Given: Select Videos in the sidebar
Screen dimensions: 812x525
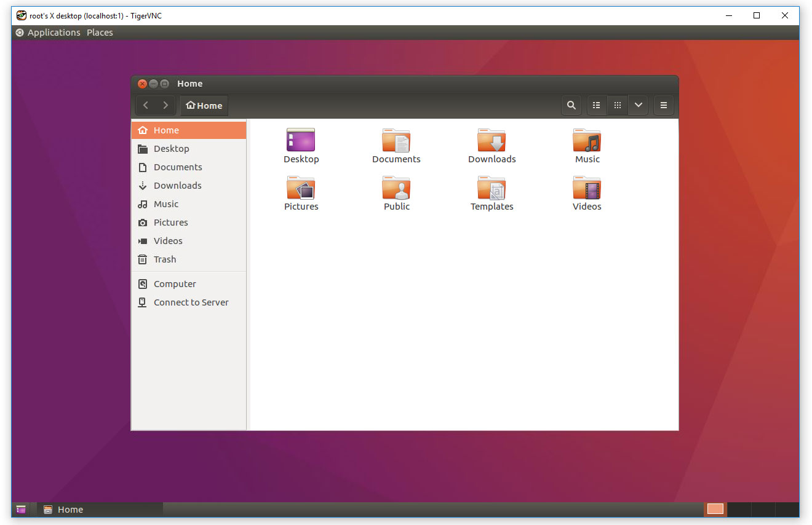Looking at the screenshot, I should pyautogui.click(x=189, y=240).
